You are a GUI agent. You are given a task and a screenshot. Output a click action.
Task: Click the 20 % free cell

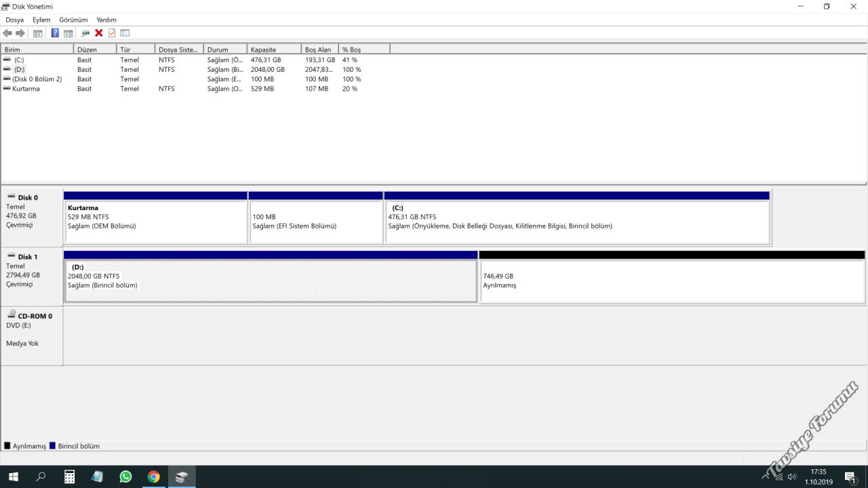(350, 89)
